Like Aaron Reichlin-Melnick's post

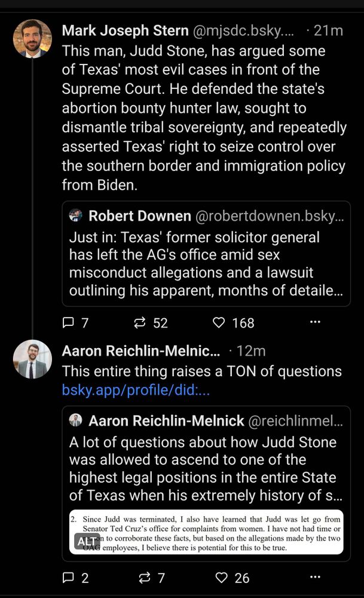(221, 578)
